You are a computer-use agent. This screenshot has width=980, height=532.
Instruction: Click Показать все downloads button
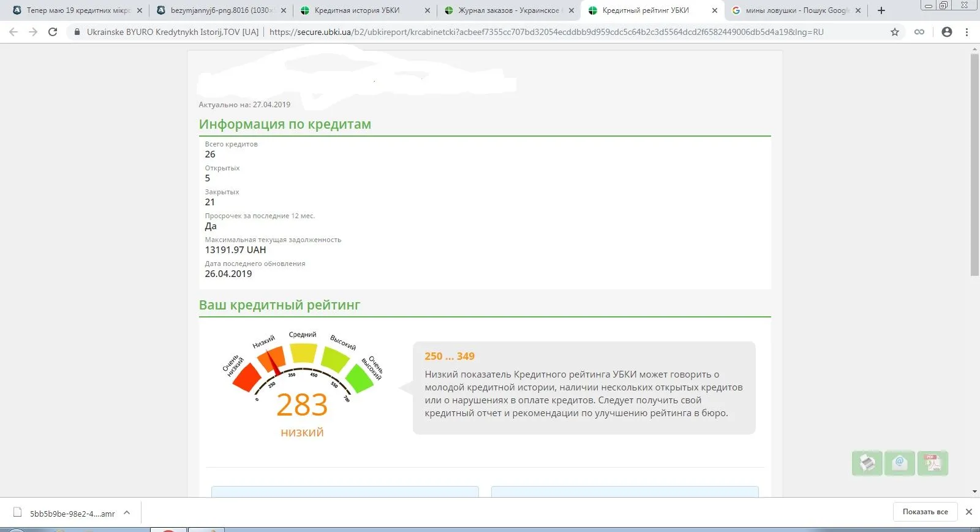click(x=925, y=512)
